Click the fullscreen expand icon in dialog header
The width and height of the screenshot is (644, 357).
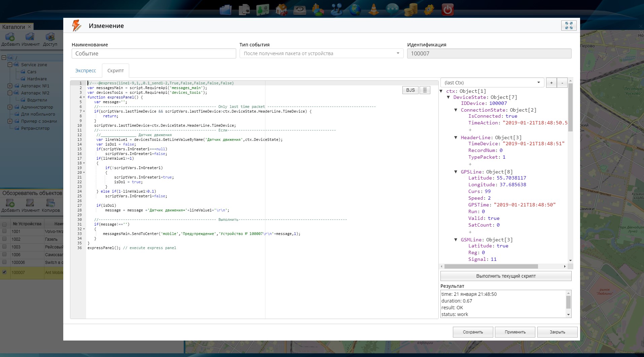pos(569,26)
